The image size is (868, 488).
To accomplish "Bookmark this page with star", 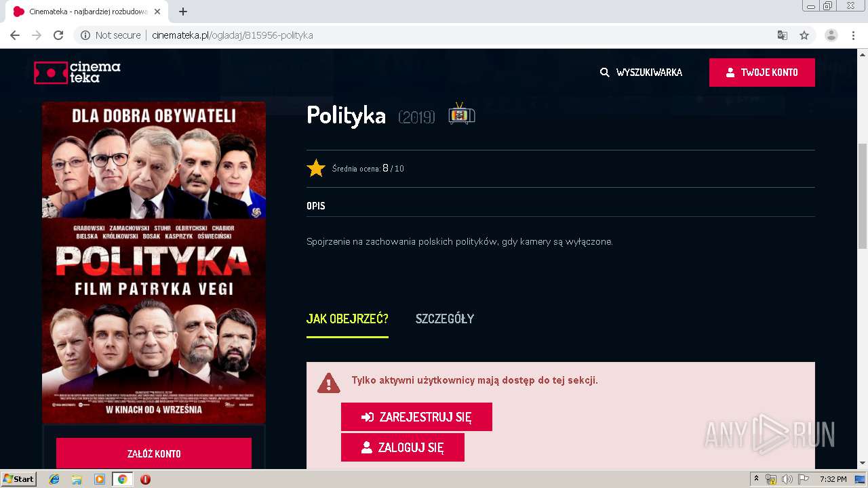I will pyautogui.click(x=804, y=35).
